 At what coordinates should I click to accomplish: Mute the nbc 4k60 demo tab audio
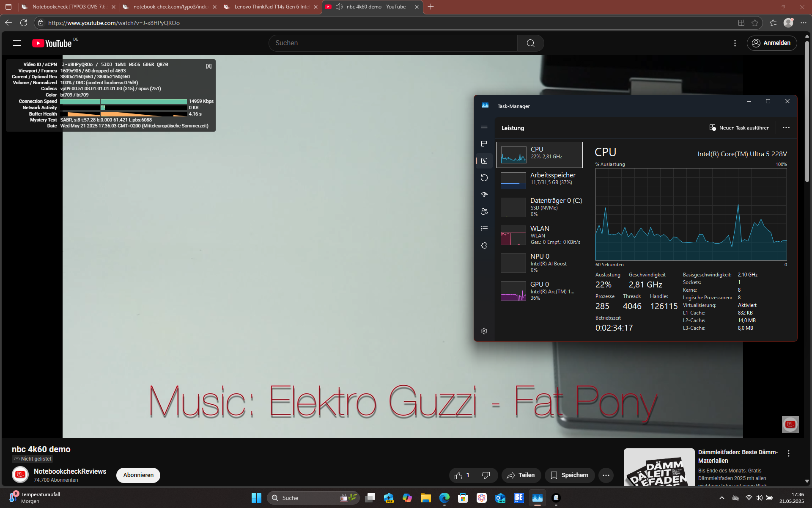(339, 7)
